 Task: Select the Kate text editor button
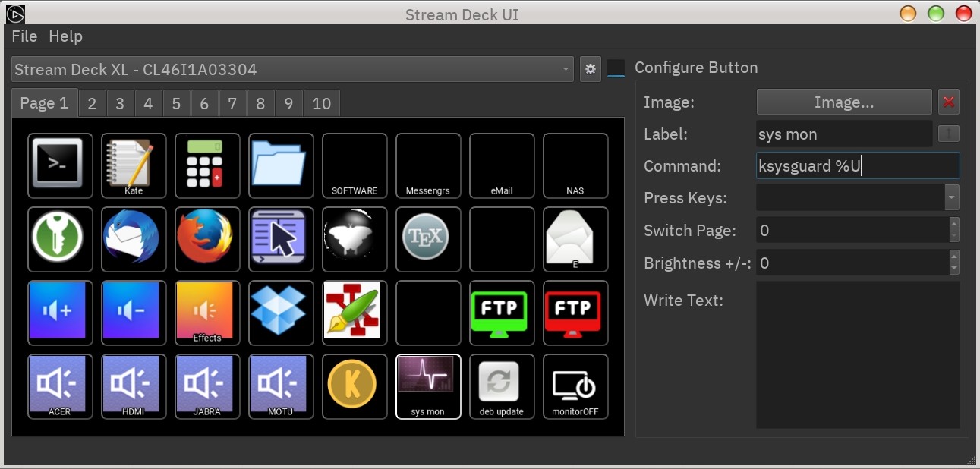pos(134,165)
